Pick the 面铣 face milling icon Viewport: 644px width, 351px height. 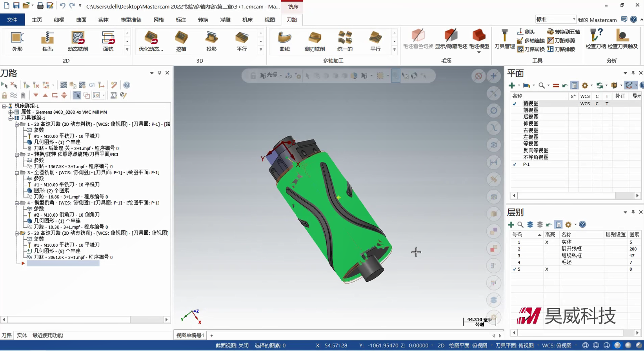tap(108, 41)
